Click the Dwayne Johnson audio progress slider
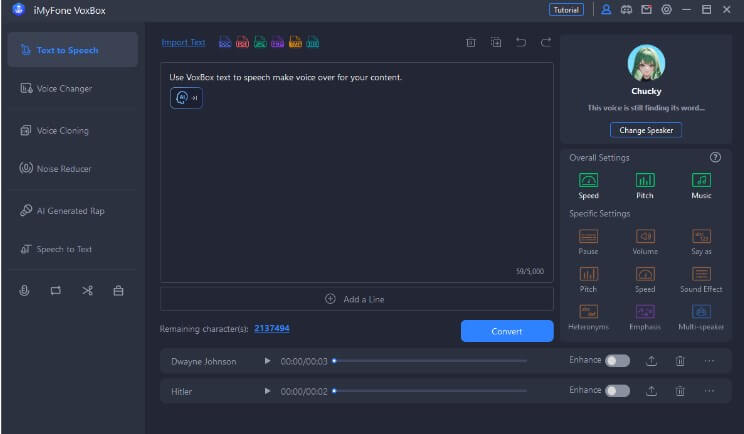The height and width of the screenshot is (434, 744). click(x=430, y=361)
